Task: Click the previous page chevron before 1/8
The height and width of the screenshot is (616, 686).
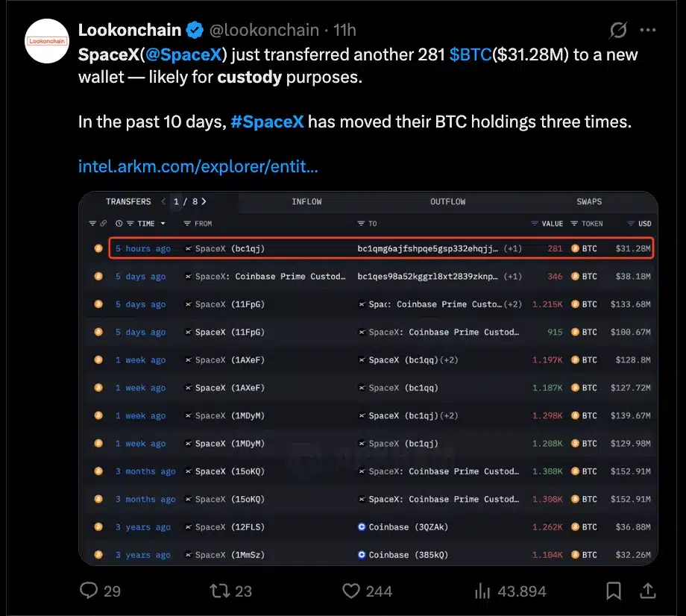Action: pos(163,201)
